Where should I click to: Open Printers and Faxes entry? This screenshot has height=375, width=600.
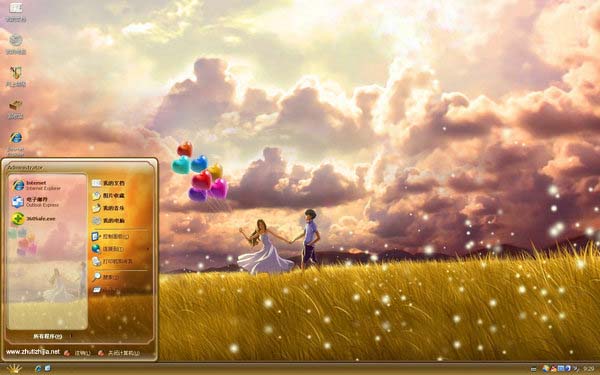[x=112, y=262]
